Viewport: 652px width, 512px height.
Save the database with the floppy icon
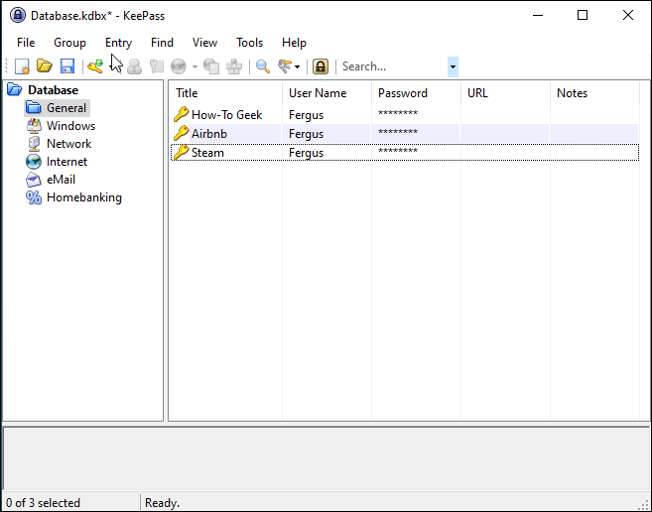point(67,67)
